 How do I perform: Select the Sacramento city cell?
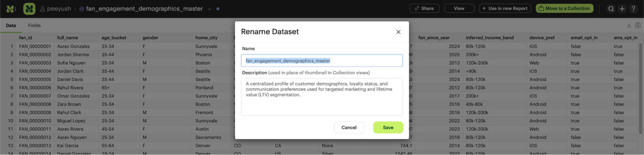[208, 137]
